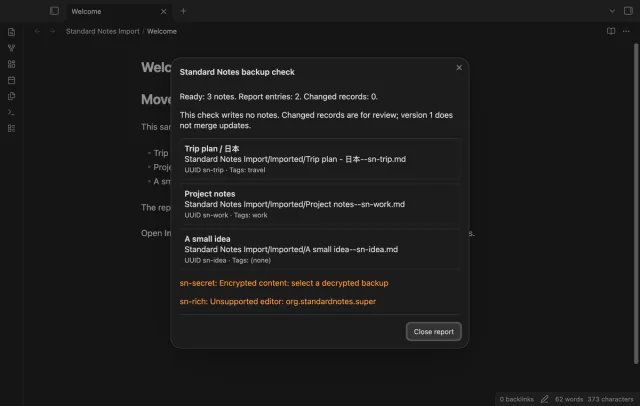Screen dimensions: 640x406
Task: Open a new tab with plus icon
Action: click(x=183, y=11)
